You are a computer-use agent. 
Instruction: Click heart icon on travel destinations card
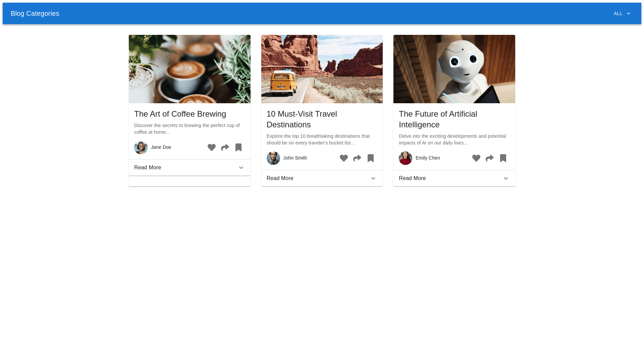pyautogui.click(x=344, y=158)
